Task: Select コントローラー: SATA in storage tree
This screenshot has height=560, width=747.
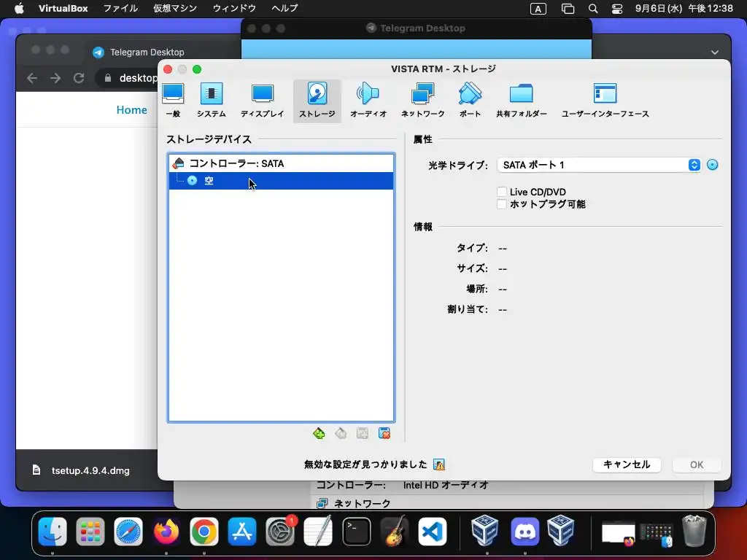Action: pyautogui.click(x=281, y=163)
